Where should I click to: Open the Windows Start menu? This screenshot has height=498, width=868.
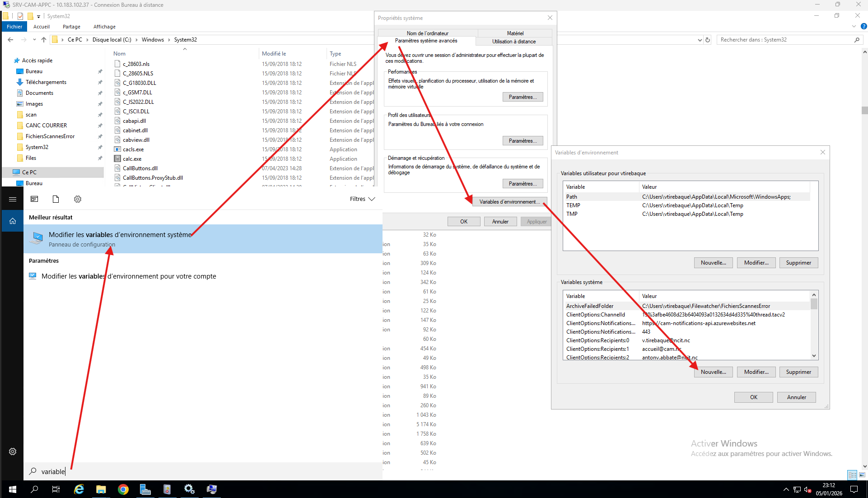pyautogui.click(x=12, y=489)
